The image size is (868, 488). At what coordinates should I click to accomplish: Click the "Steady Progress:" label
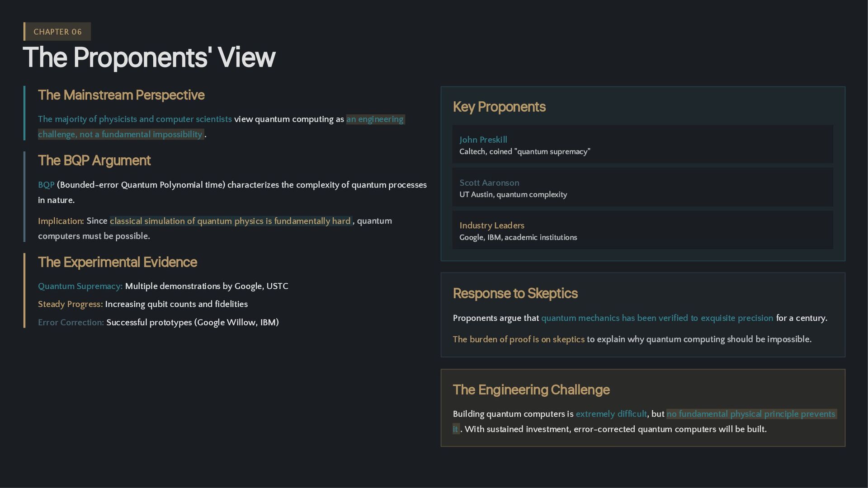click(x=70, y=304)
